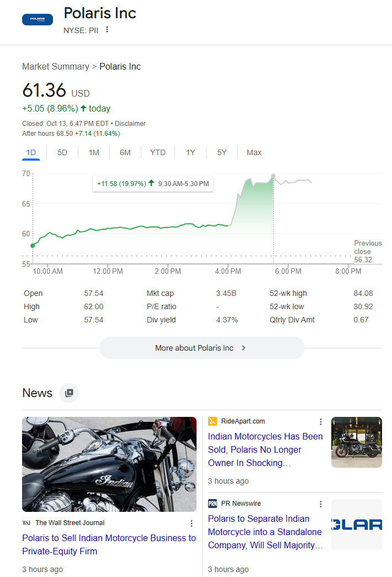The image size is (392, 577).
Task: Click the Qtrly Div Amt value 0.67
Action: pyautogui.click(x=361, y=320)
